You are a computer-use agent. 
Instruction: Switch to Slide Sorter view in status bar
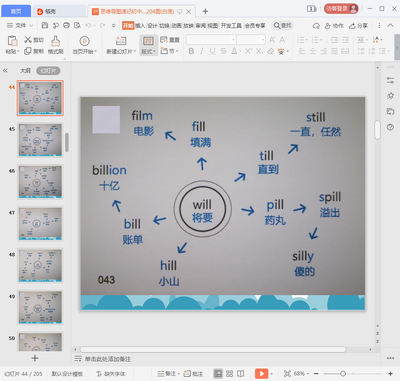pyautogui.click(x=229, y=374)
